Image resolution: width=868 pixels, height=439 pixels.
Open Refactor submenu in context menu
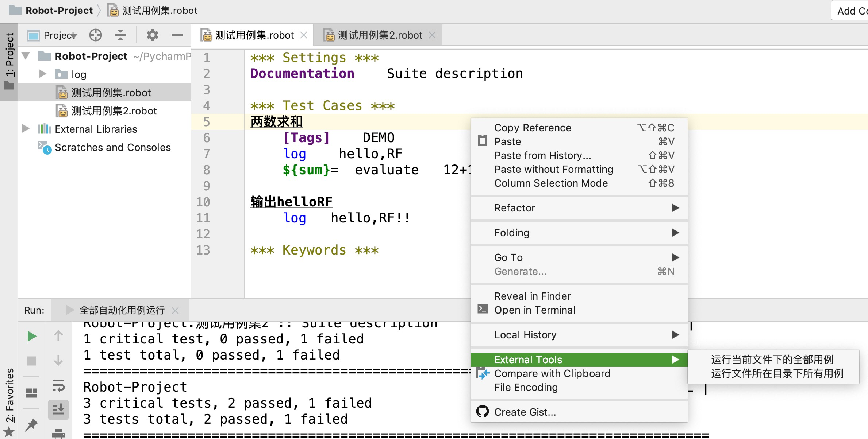pyautogui.click(x=579, y=208)
